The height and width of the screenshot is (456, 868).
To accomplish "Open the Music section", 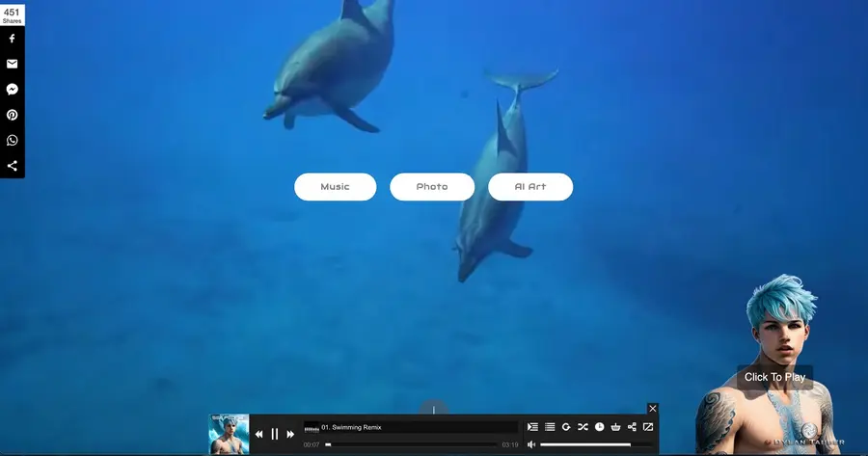I will tap(336, 186).
